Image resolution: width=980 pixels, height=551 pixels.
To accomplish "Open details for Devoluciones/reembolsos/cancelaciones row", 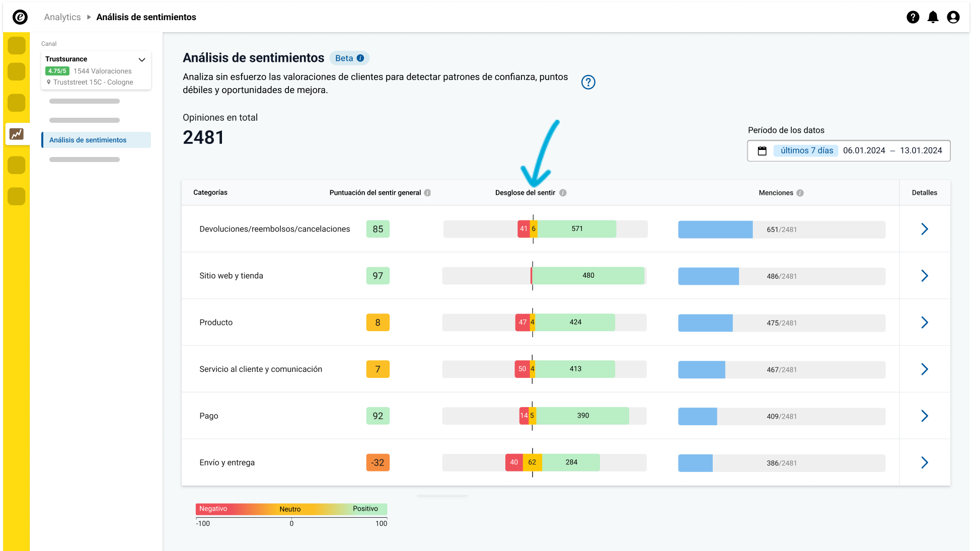I will coord(925,229).
